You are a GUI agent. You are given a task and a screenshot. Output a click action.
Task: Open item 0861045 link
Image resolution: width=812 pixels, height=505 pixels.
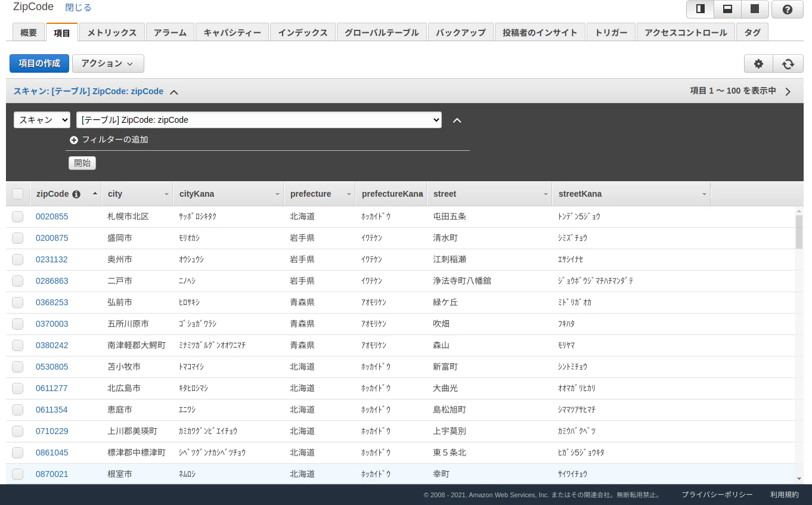52,453
